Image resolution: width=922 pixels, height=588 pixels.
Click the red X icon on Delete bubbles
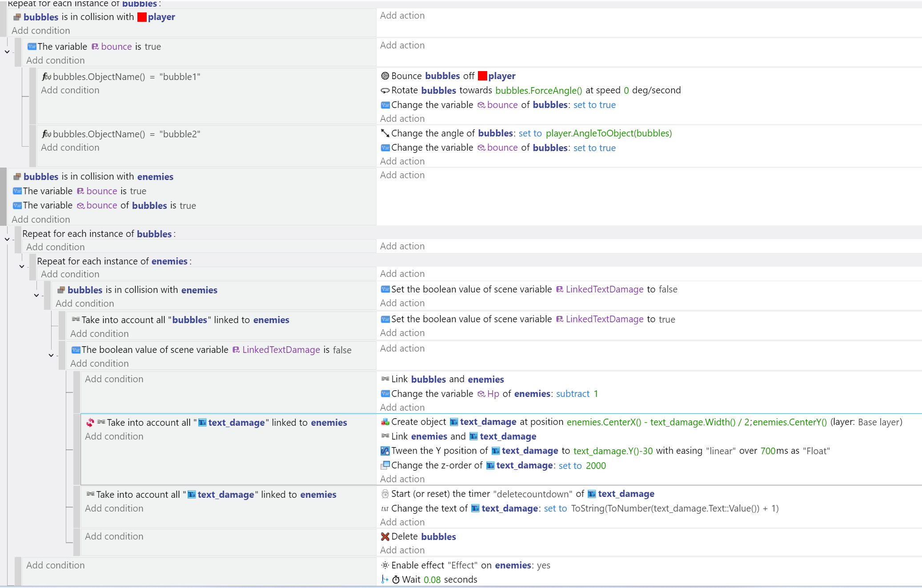385,536
